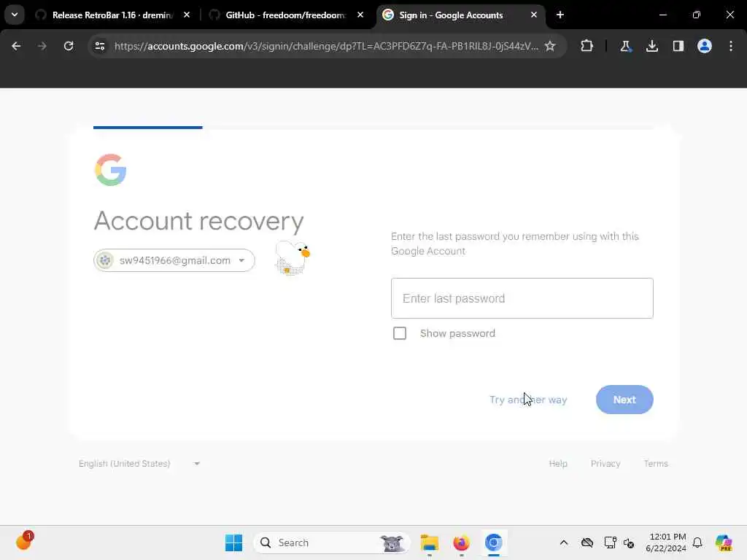Open the clock showing 12:01 PM

pyautogui.click(x=666, y=542)
